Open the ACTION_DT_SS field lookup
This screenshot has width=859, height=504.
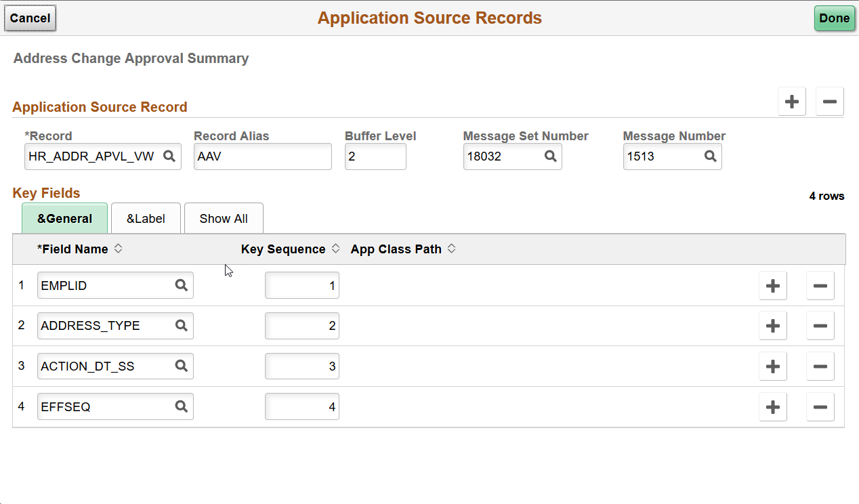pos(181,366)
